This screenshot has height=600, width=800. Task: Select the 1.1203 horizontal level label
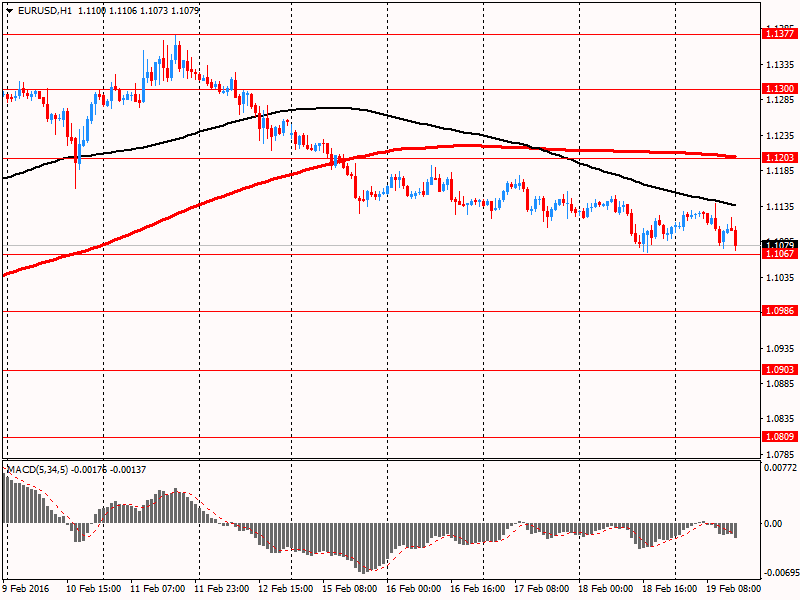(779, 158)
